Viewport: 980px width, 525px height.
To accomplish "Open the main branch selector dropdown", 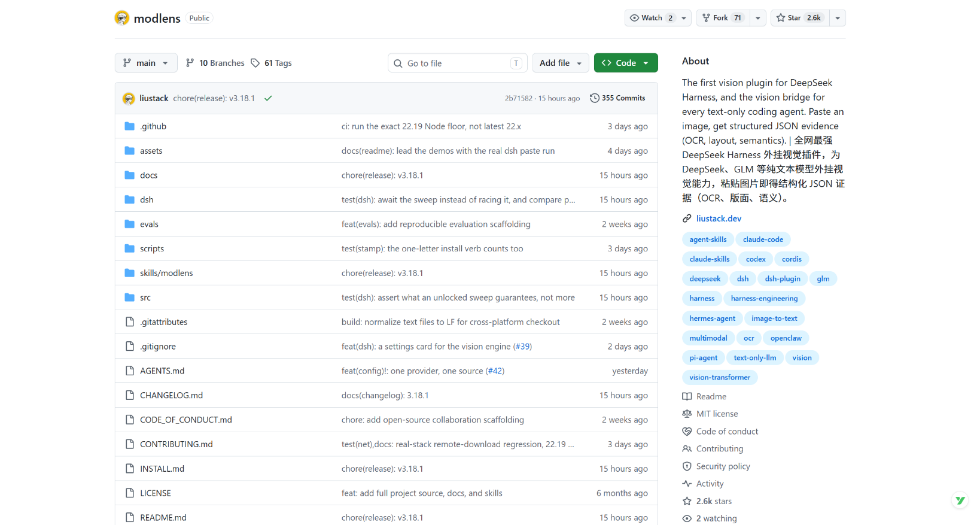I will [146, 63].
